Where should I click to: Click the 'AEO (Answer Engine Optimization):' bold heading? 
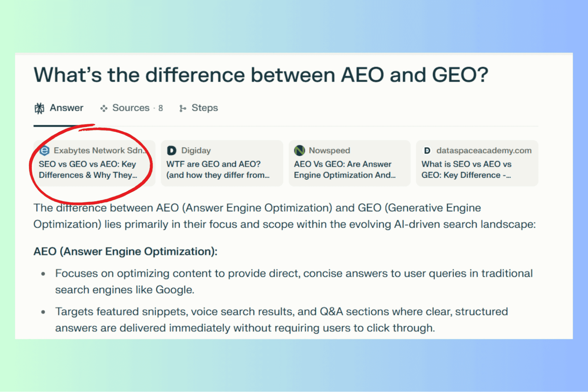click(125, 251)
